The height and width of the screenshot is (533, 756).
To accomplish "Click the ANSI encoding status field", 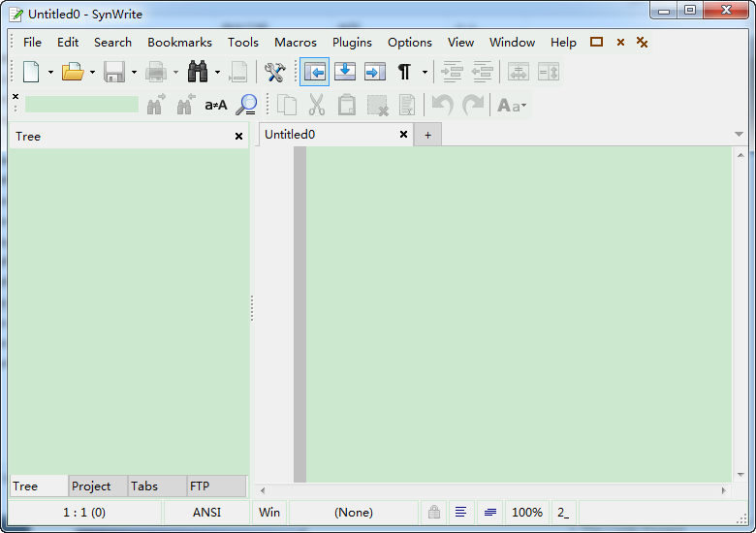I will coord(206,513).
